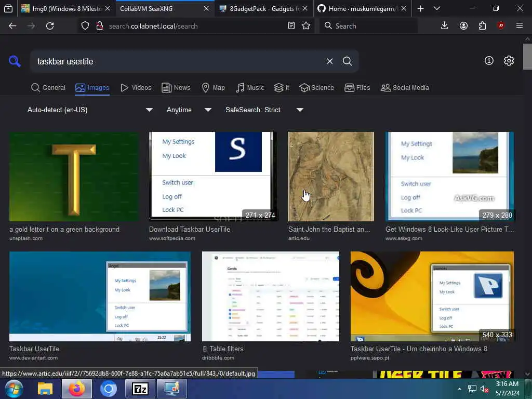Viewport: 532px width, 399px height.
Task: Click the Show desktop strip on the taskbar
Action: click(529, 389)
